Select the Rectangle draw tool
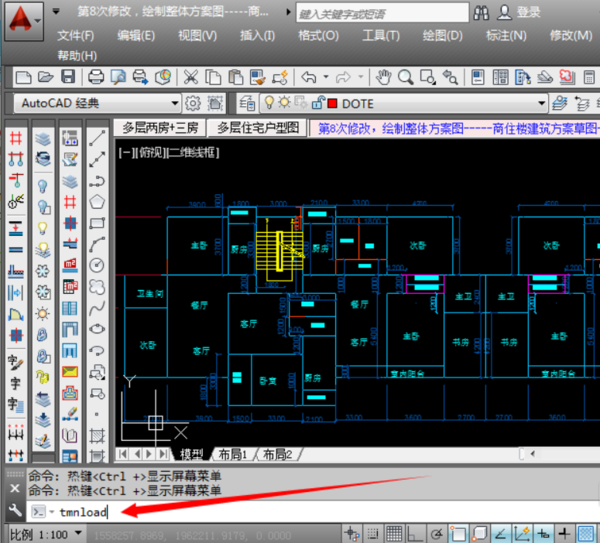The width and height of the screenshot is (600, 543). pyautogui.click(x=97, y=223)
